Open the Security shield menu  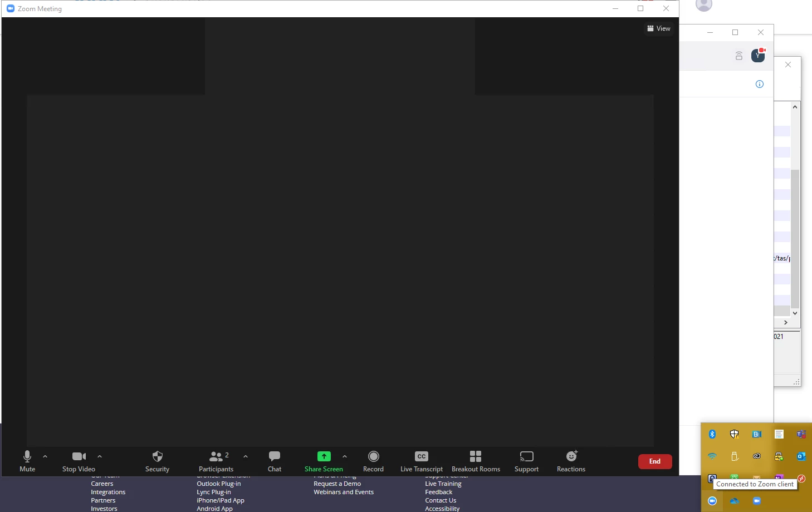(157, 461)
